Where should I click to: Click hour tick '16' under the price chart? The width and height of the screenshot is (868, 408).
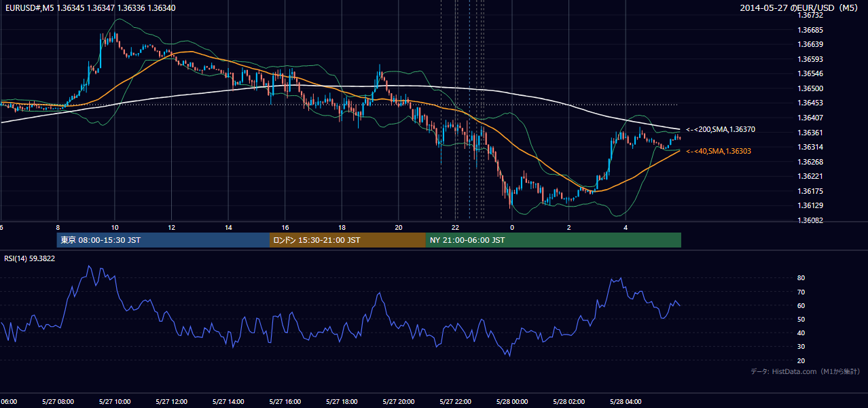click(x=285, y=228)
